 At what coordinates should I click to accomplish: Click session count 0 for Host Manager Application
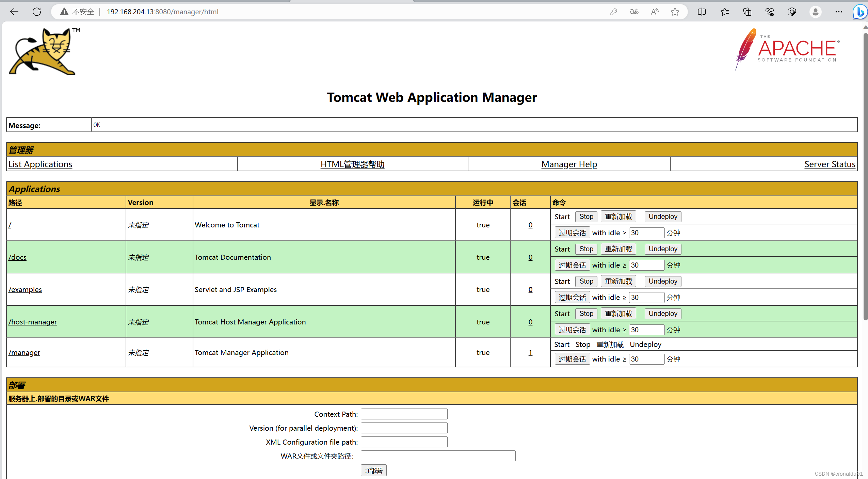[530, 322]
